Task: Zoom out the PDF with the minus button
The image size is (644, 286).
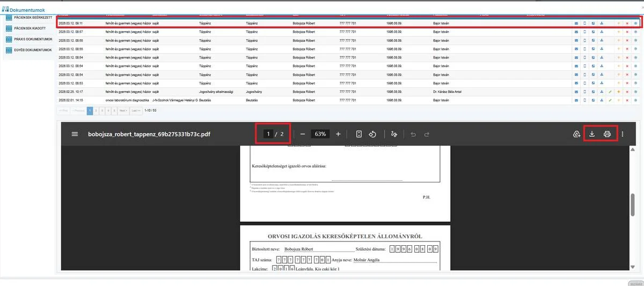Action: pyautogui.click(x=303, y=134)
